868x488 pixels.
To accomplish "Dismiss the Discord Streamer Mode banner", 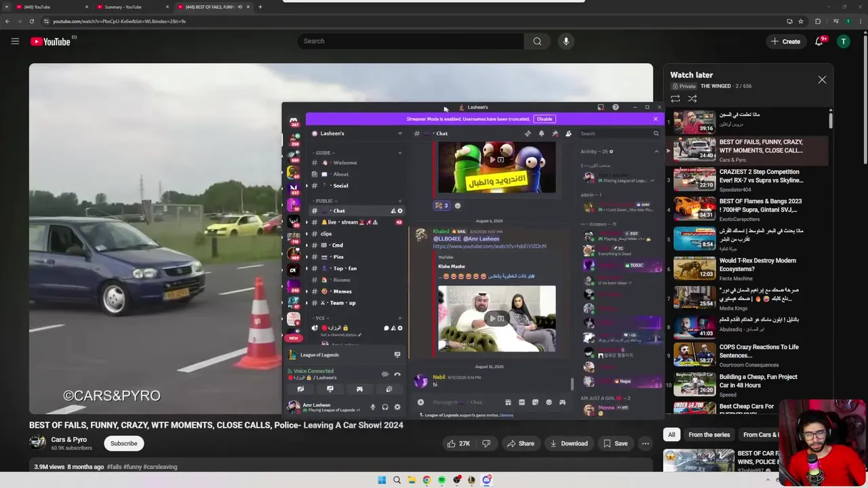I will coord(655,119).
